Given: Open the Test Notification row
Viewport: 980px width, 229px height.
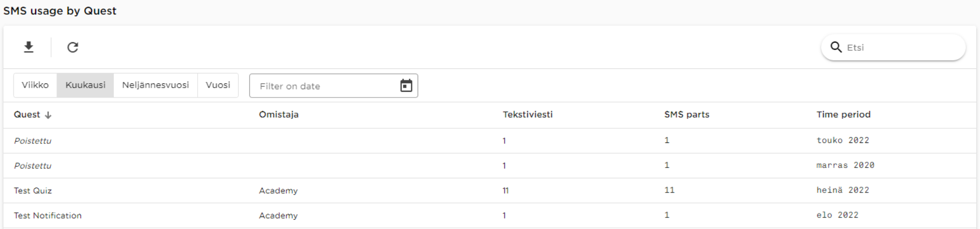Looking at the screenshot, I should pyautogui.click(x=490, y=215).
